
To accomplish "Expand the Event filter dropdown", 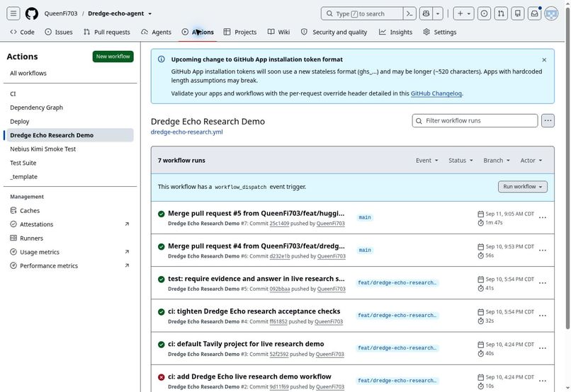I will click(426, 161).
